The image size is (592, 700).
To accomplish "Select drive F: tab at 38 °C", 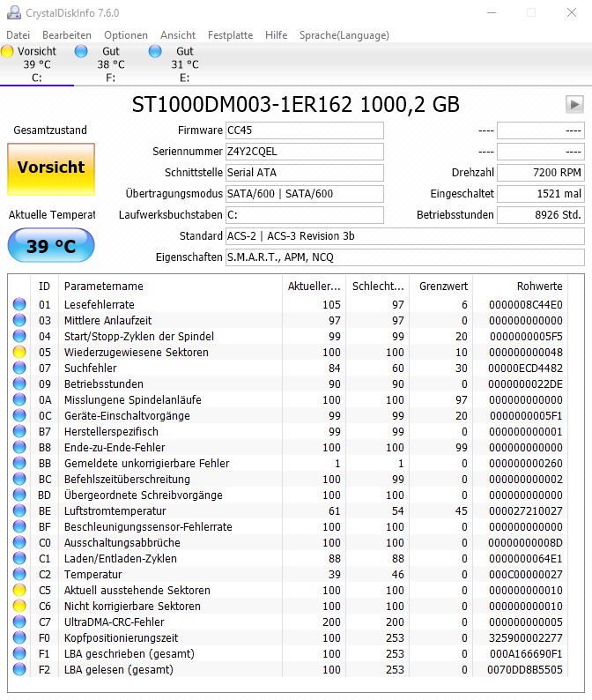I will pos(111,64).
